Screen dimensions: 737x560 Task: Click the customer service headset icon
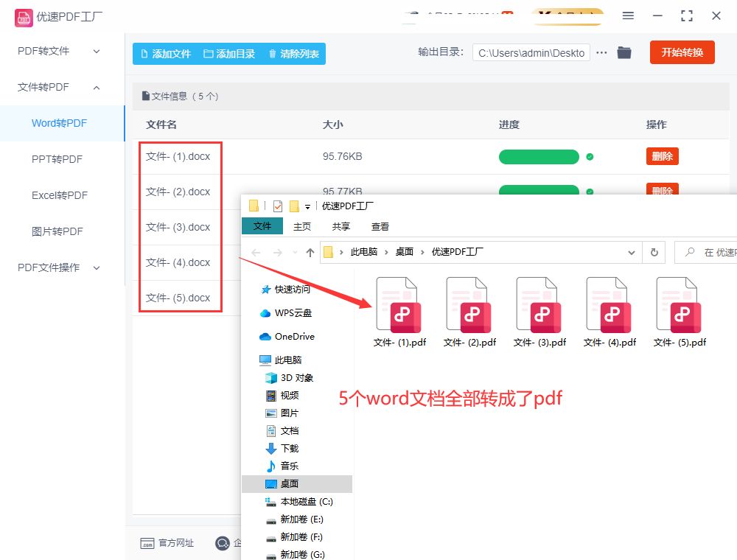223,543
